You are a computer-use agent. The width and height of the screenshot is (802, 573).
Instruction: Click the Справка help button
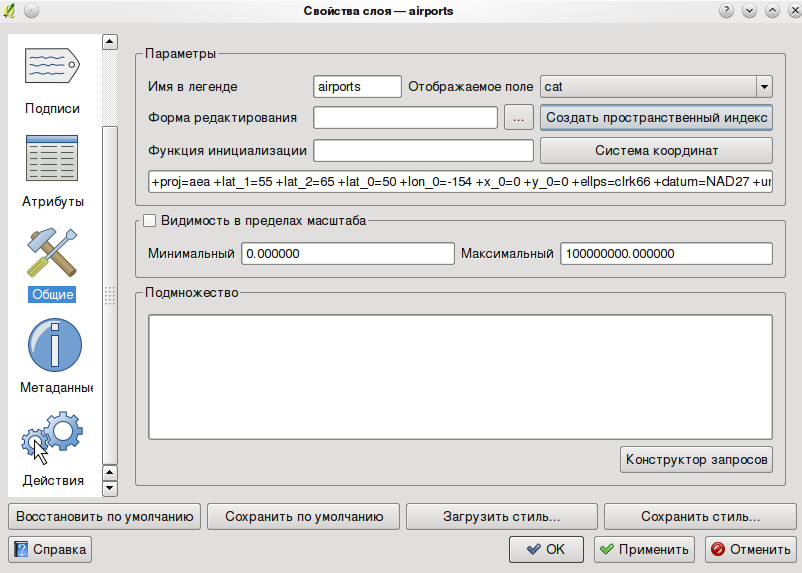[50, 549]
